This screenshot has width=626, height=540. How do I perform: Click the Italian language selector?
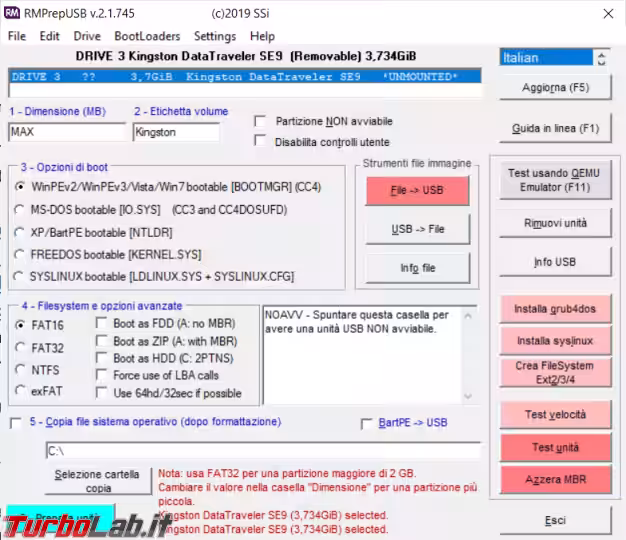(546, 58)
